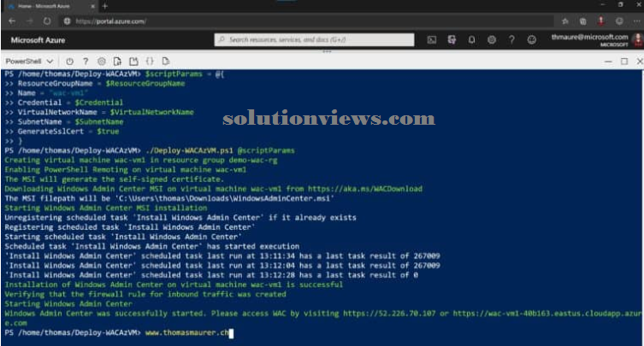This screenshot has height=346, width=644.
Task: Restart Cloud Shell with the power icon
Action: pyautogui.click(x=69, y=62)
